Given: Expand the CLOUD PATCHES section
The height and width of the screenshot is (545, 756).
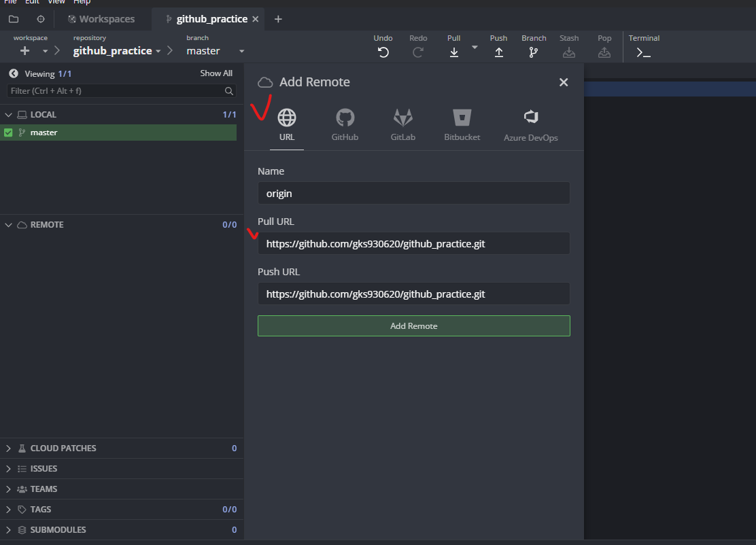Looking at the screenshot, I should point(8,448).
